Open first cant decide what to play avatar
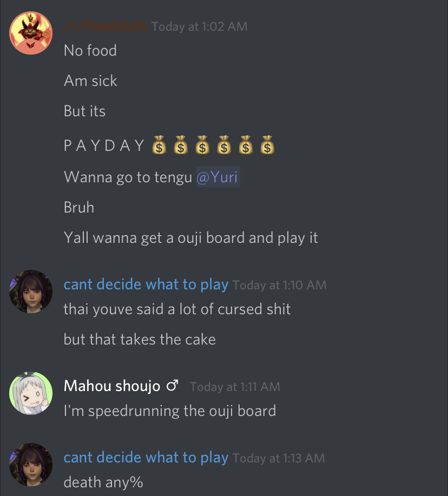Screen dimensions: 448x496 coord(31,292)
